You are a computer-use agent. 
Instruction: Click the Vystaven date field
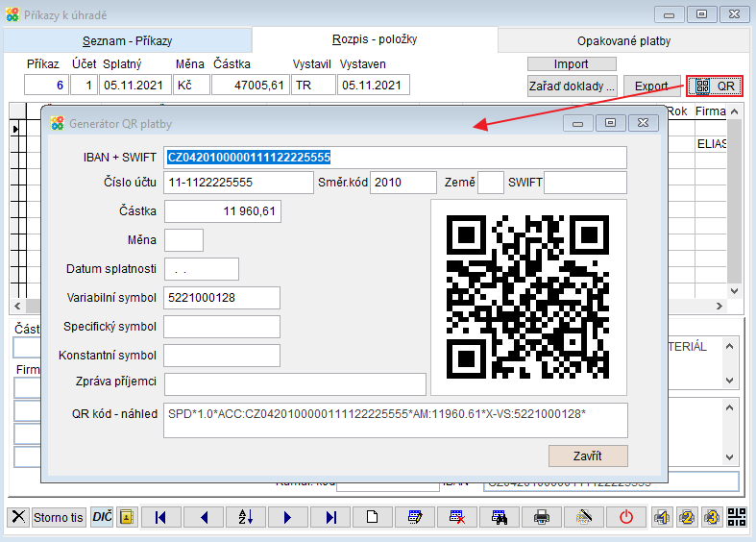[x=374, y=85]
